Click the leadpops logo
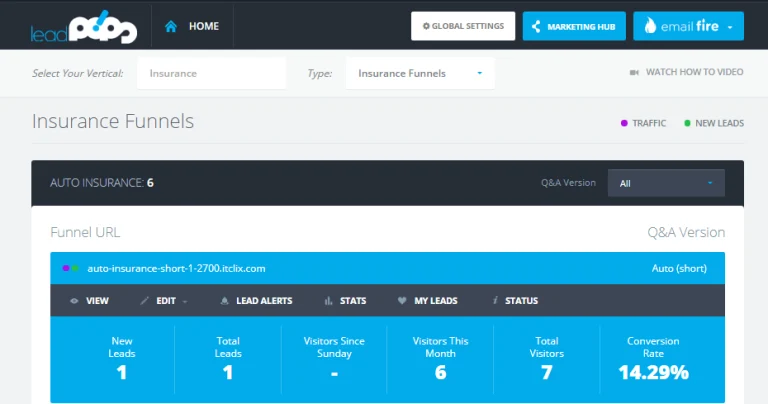768x404 pixels. (x=84, y=27)
